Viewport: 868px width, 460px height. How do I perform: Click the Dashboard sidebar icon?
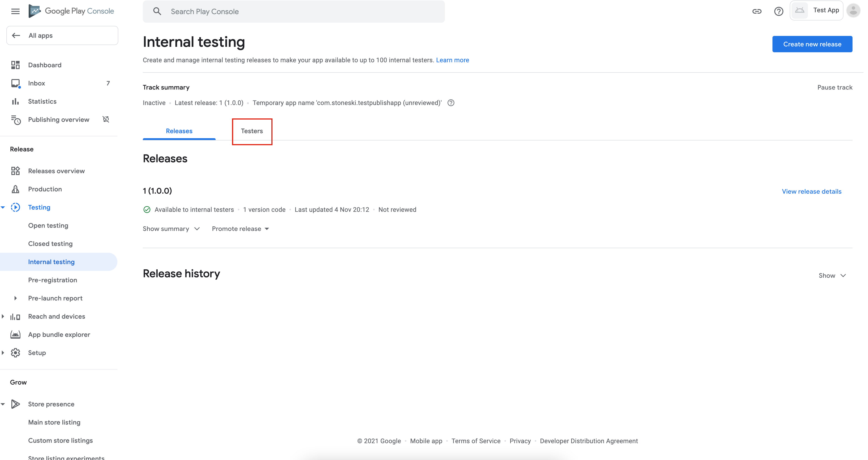(x=15, y=65)
